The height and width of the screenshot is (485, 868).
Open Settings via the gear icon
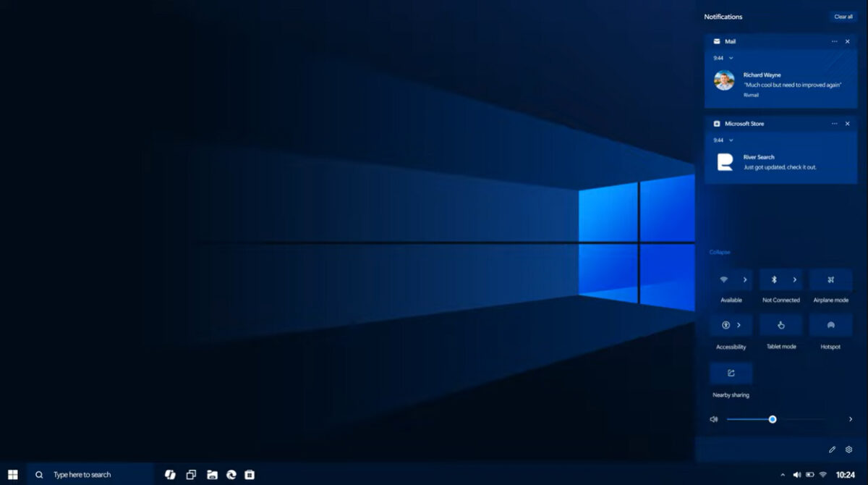click(849, 449)
